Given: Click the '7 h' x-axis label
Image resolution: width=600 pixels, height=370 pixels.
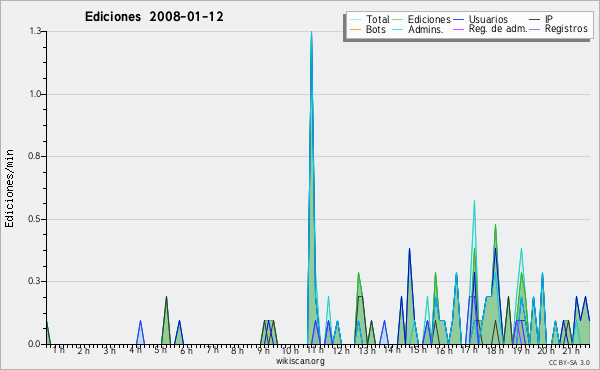Looking at the screenshot, I should 212,350.
